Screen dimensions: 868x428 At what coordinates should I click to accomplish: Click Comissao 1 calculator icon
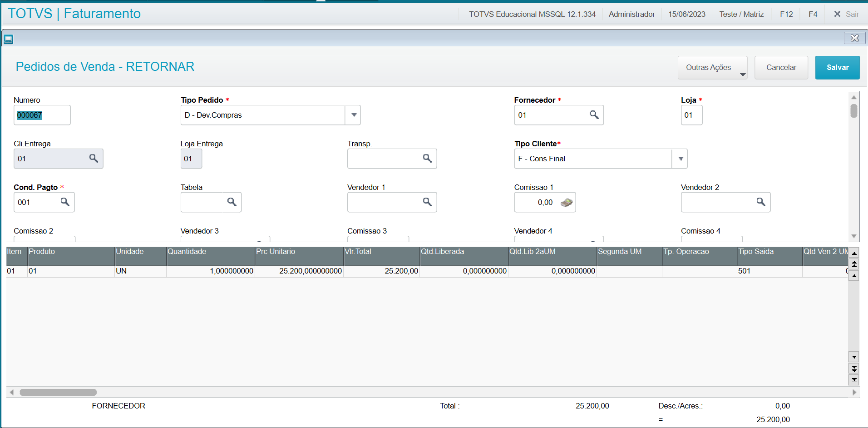(x=567, y=203)
